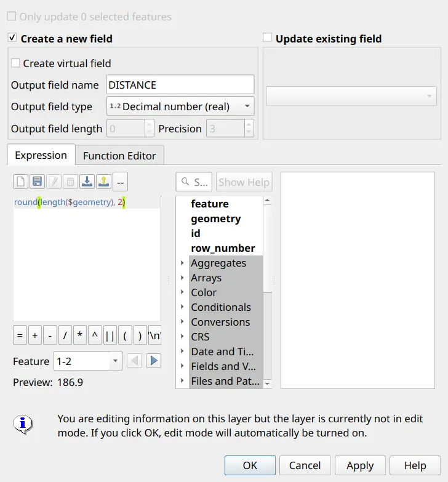This screenshot has height=482, width=448.
Task: Click function list scrollbar up arrow
Action: coord(267,201)
